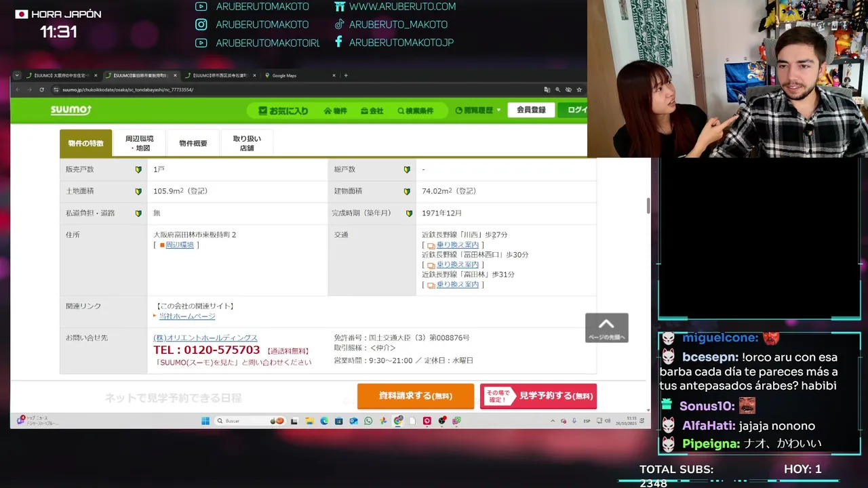Reload the page with the refresh icon
The image size is (868, 488).
point(42,89)
